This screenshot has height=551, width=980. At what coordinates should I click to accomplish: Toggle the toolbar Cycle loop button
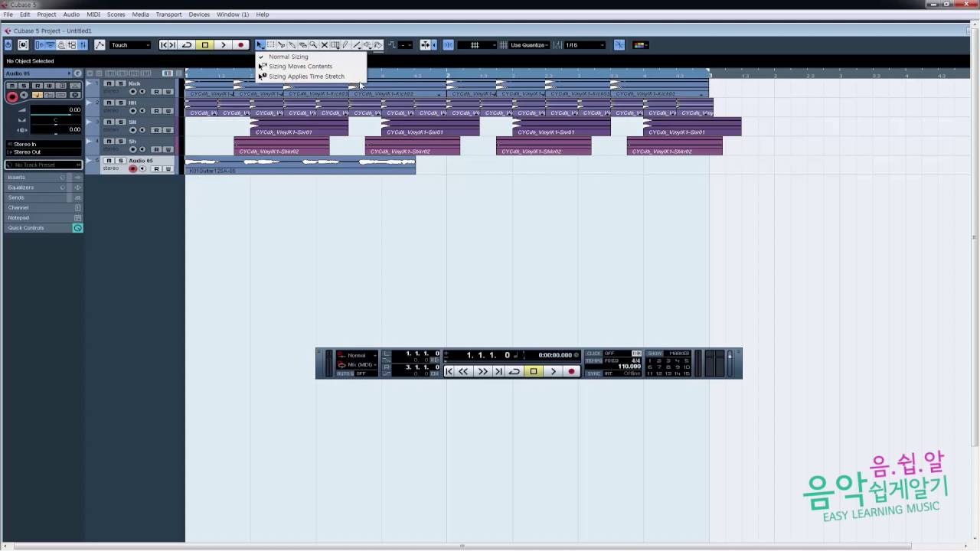(x=186, y=45)
